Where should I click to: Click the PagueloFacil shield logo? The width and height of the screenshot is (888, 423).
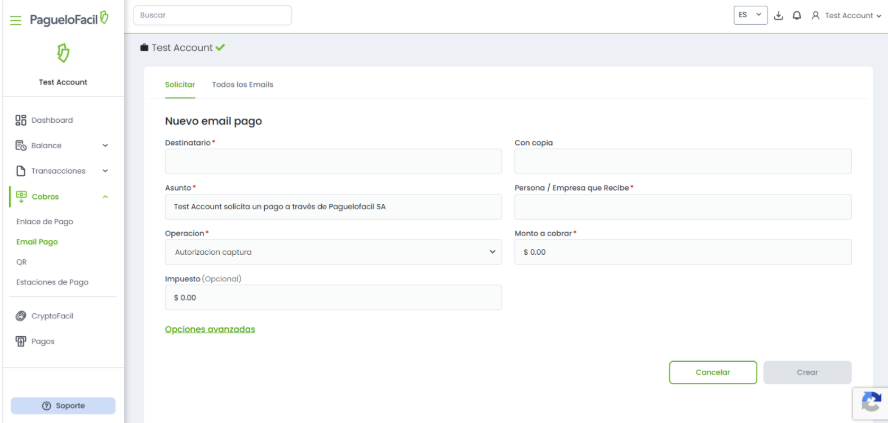(62, 53)
